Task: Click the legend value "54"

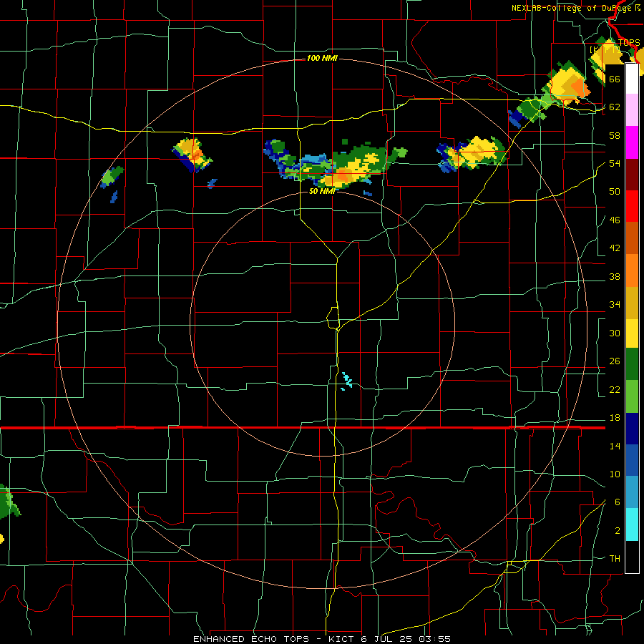Action: (615, 164)
